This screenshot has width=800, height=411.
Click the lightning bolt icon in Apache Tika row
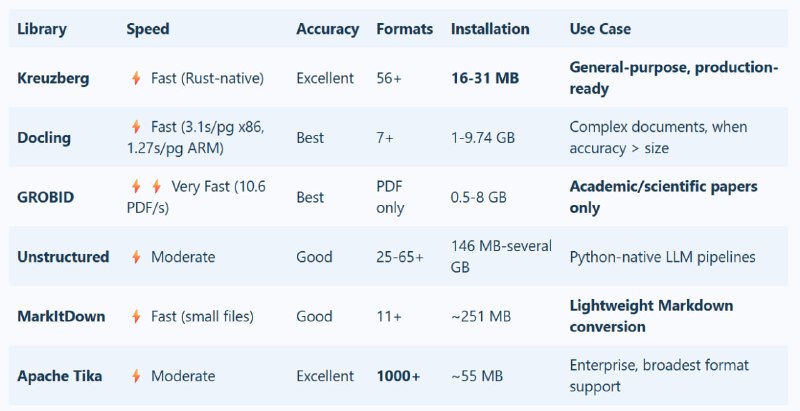coord(136,376)
